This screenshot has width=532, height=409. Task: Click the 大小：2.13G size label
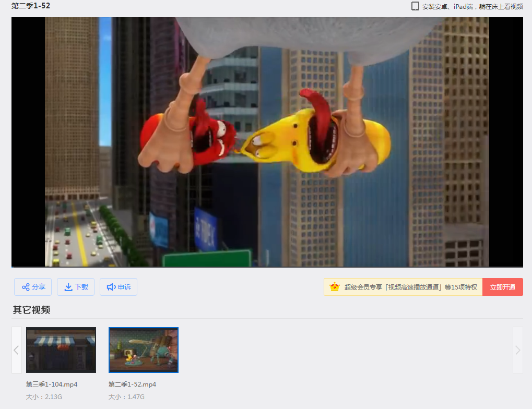click(x=44, y=397)
